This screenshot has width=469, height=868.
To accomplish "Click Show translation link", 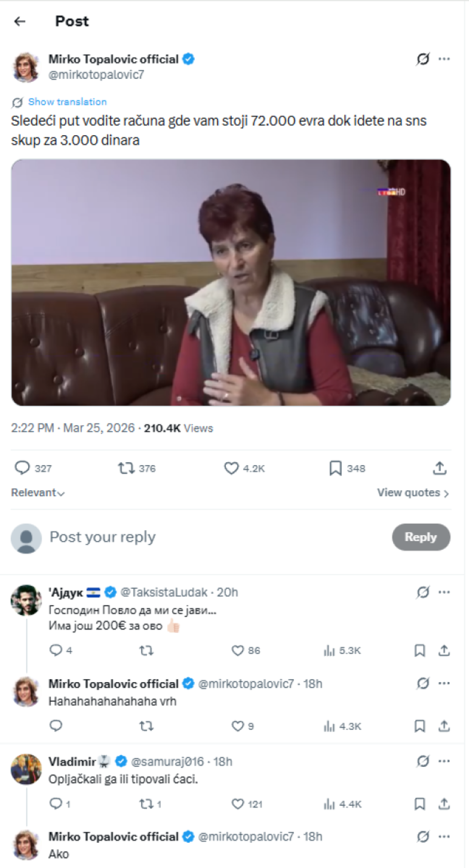I will click(x=67, y=102).
